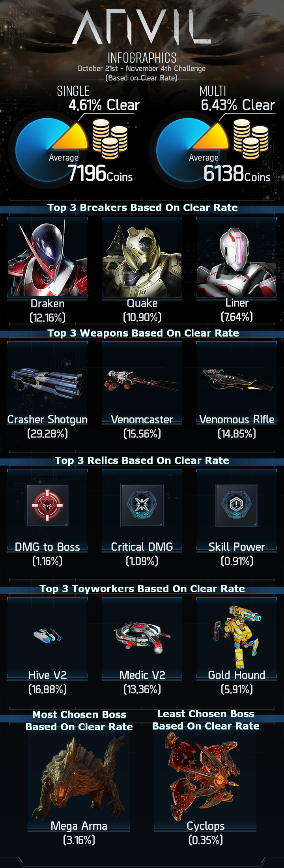Open the Quake breaker portrait
The height and width of the screenshot is (868, 284).
click(x=142, y=257)
